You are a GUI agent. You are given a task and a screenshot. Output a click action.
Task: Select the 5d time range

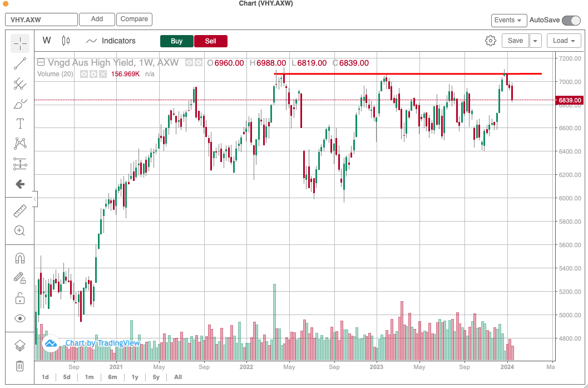tap(67, 377)
